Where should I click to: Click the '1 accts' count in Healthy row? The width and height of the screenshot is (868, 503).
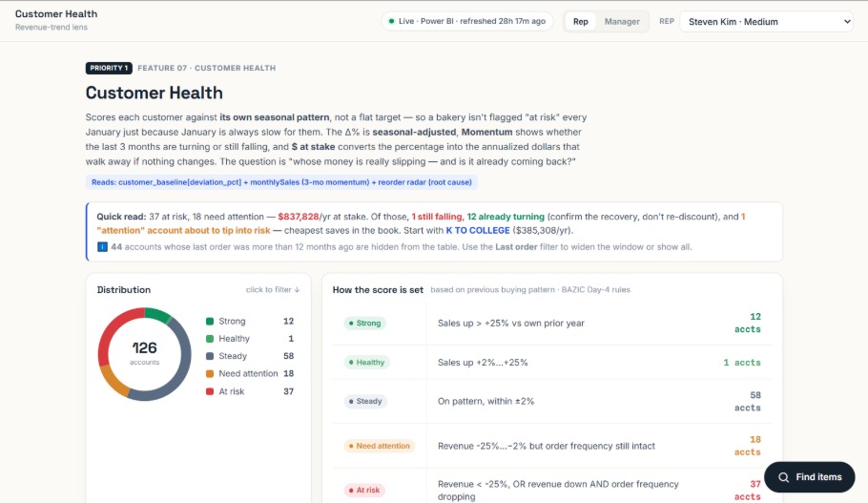(742, 363)
